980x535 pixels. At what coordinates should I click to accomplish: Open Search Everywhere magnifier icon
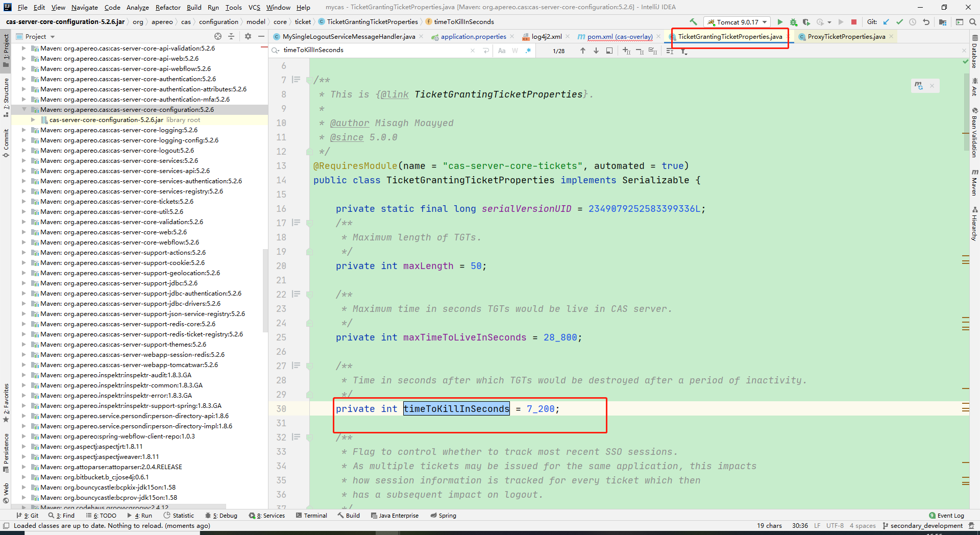click(x=973, y=22)
